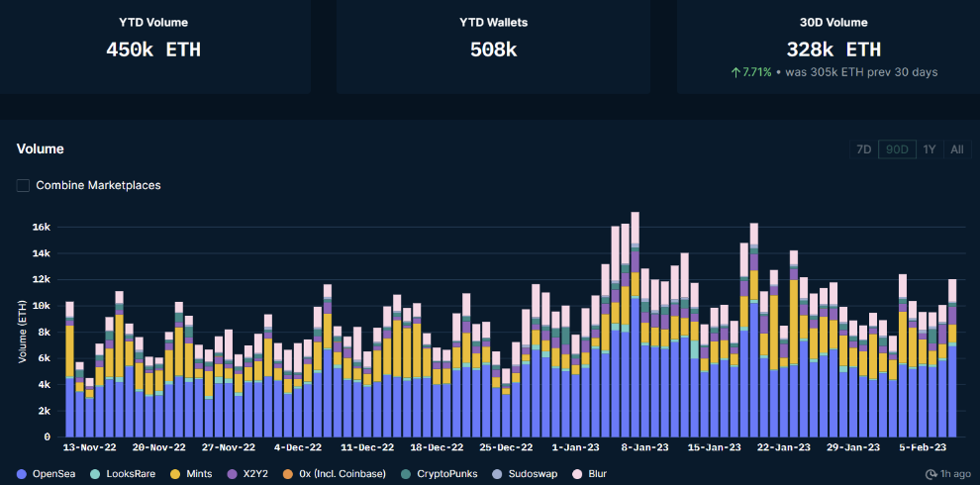Screen dimensions: 980x485
Task: Switch chart range to 7D
Action: (863, 149)
